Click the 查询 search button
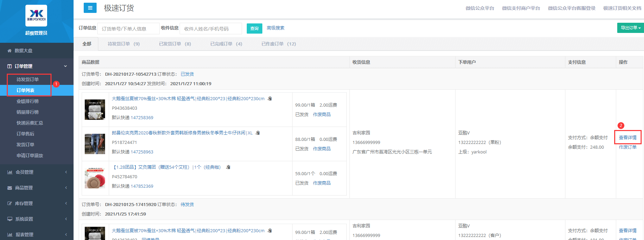The image size is (644, 240). [x=255, y=29]
